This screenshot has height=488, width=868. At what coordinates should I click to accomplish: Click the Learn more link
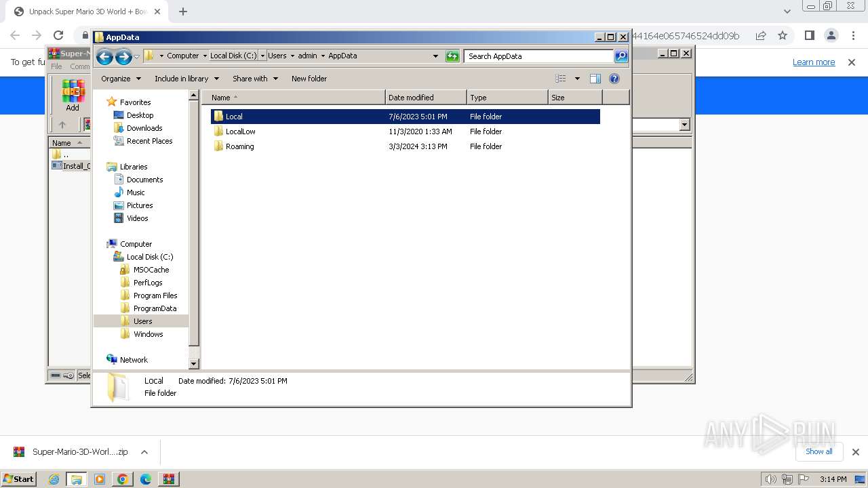point(814,62)
